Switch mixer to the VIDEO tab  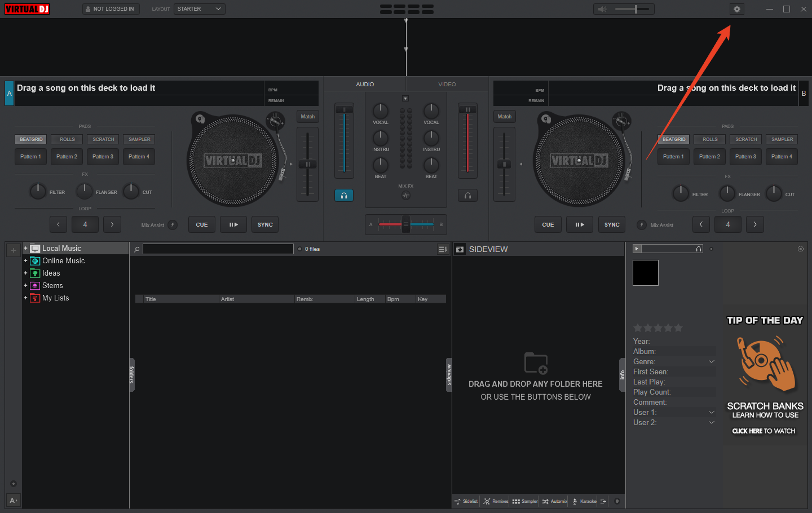(x=447, y=85)
